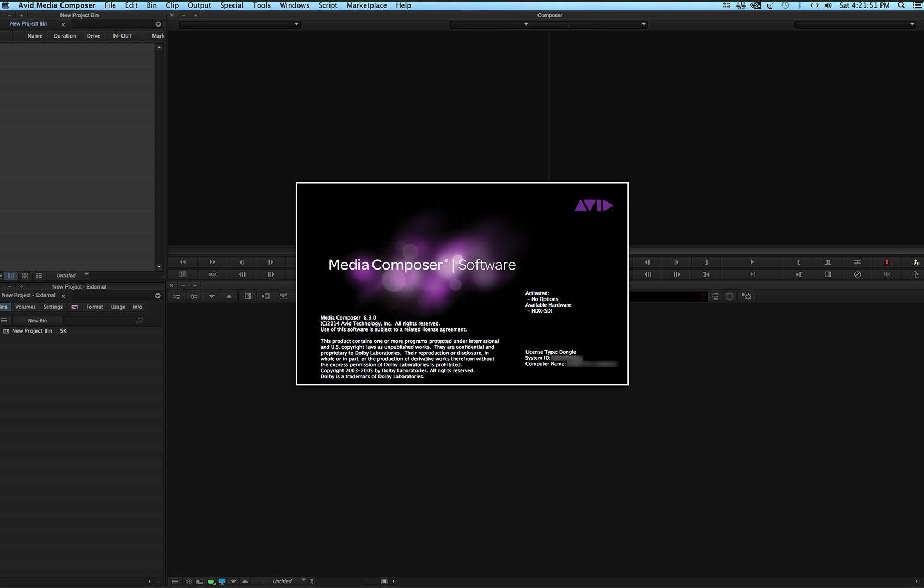Click the Collapse arrows icon in record toolbar
Screen dimensions: 924x588
[x=886, y=274]
